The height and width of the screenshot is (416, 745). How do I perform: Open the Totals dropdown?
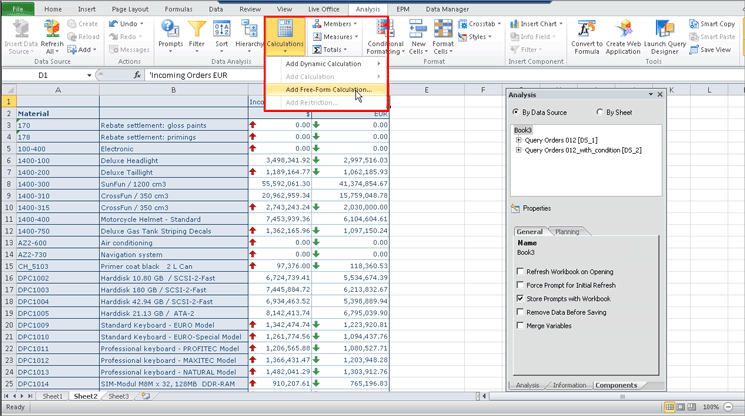click(345, 49)
